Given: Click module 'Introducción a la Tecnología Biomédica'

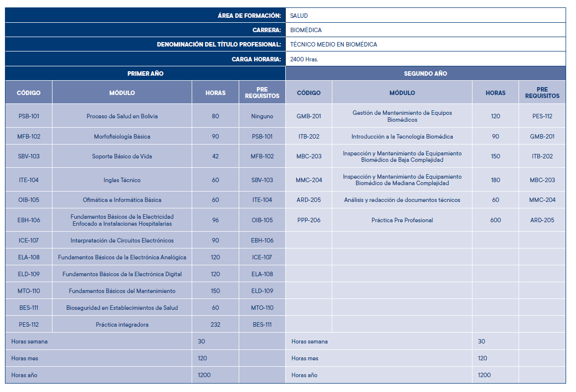Looking at the screenshot, I should 402,136.
